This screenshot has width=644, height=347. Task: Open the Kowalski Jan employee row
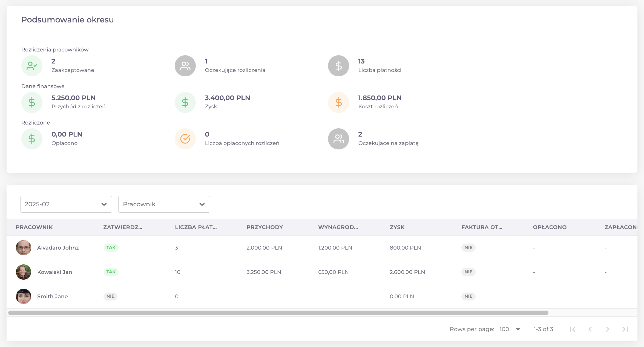click(54, 272)
